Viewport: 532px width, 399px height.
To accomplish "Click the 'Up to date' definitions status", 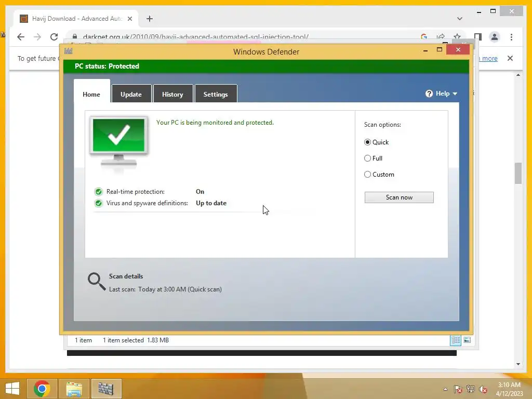I will (x=211, y=203).
